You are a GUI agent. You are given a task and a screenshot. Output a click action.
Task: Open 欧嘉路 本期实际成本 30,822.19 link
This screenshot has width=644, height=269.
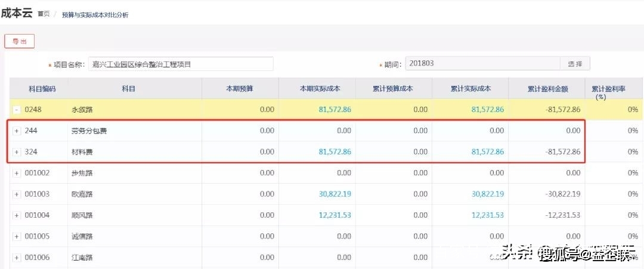coord(335,194)
